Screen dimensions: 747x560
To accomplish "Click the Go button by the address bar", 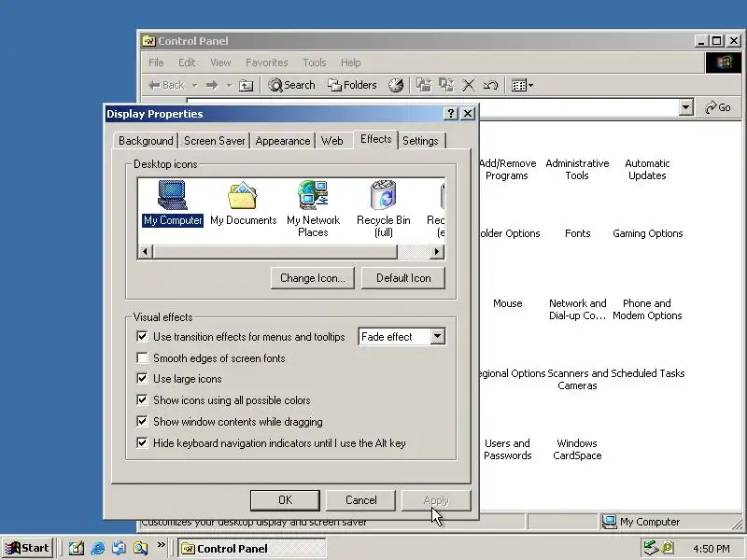I will 718,107.
